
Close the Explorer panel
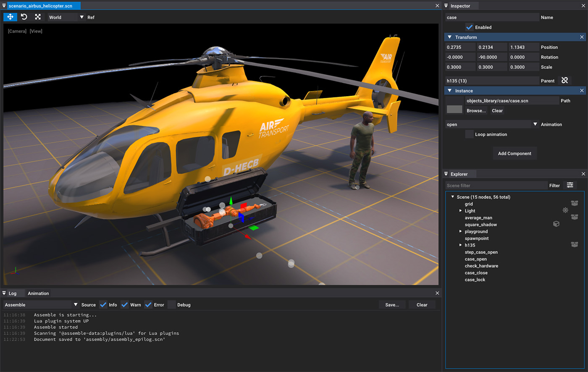tap(583, 174)
